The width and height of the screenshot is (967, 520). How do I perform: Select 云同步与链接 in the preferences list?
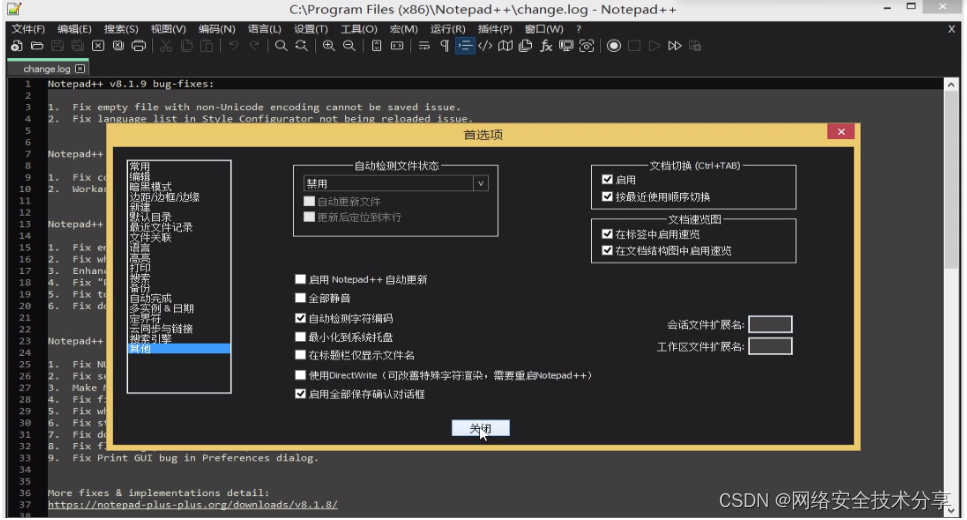coord(179,328)
